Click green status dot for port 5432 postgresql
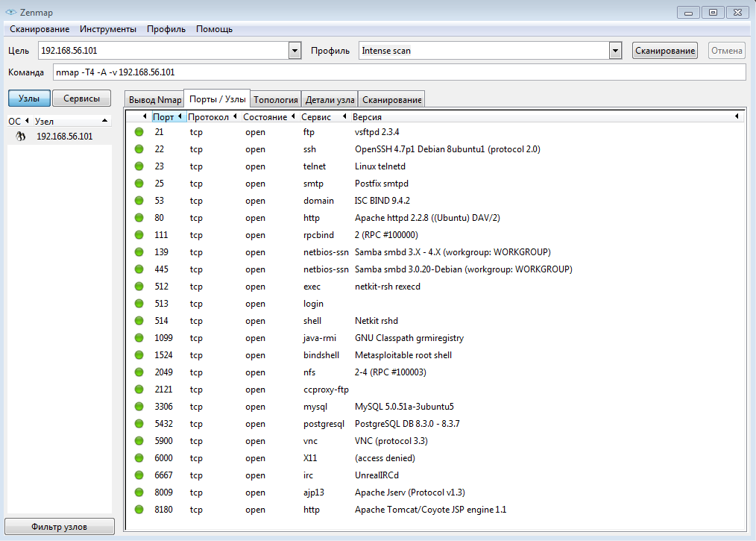The height and width of the screenshot is (541, 756). pos(139,423)
